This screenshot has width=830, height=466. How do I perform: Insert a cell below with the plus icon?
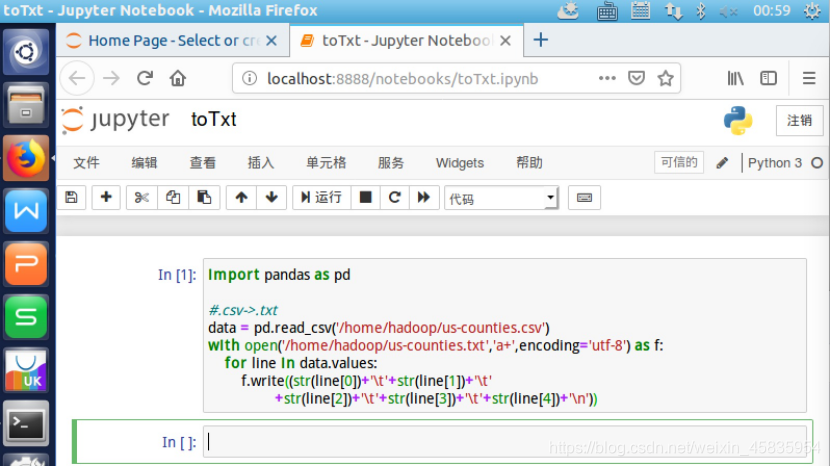tap(106, 198)
